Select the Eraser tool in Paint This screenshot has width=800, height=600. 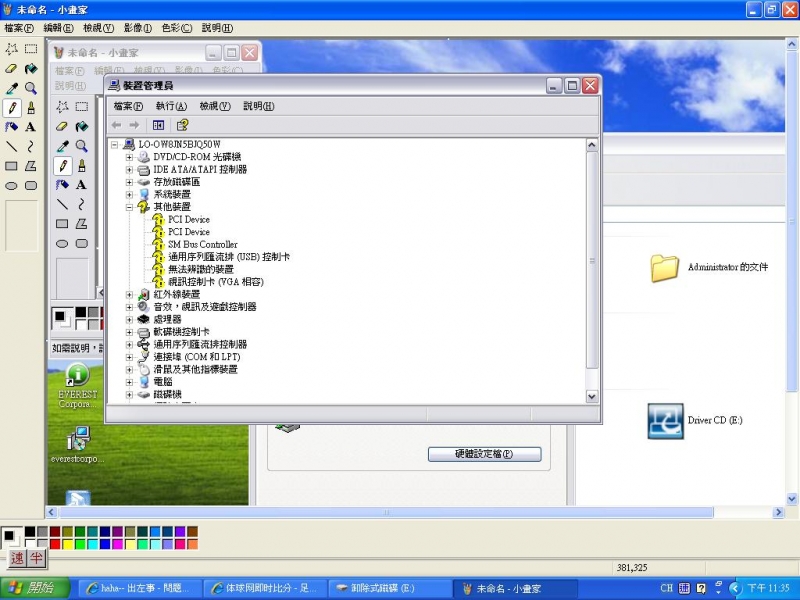coord(14,69)
